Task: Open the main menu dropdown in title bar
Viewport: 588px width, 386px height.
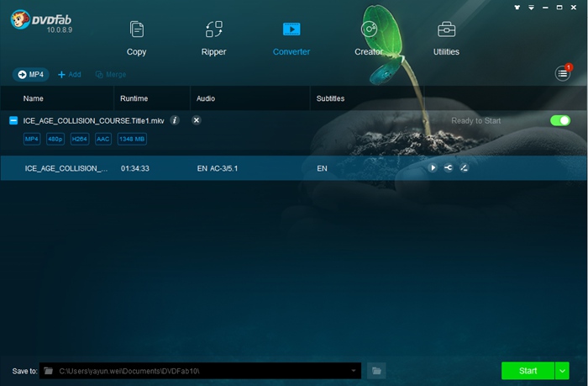Action: pyautogui.click(x=532, y=7)
